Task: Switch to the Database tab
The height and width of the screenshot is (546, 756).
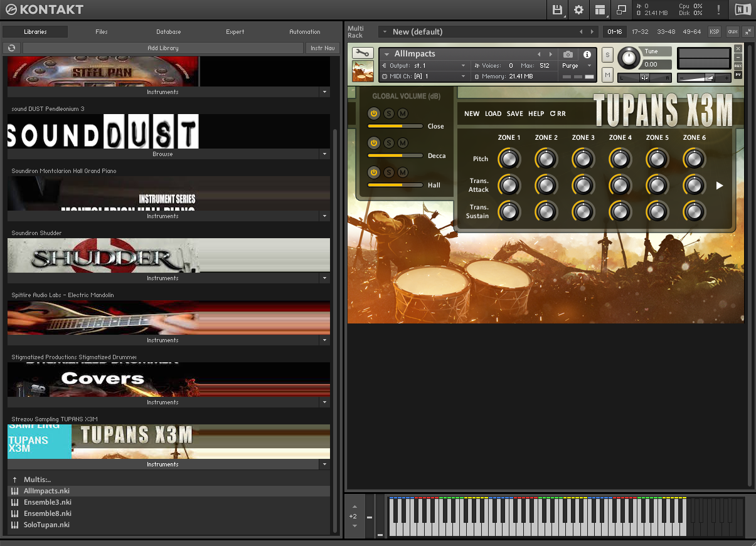Action: (x=169, y=32)
